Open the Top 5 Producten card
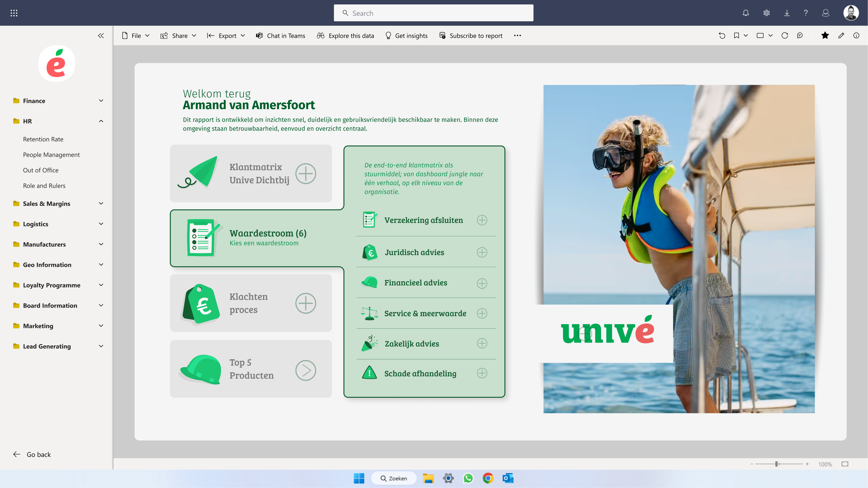Screen dimensions: 868x488 (x=251, y=369)
